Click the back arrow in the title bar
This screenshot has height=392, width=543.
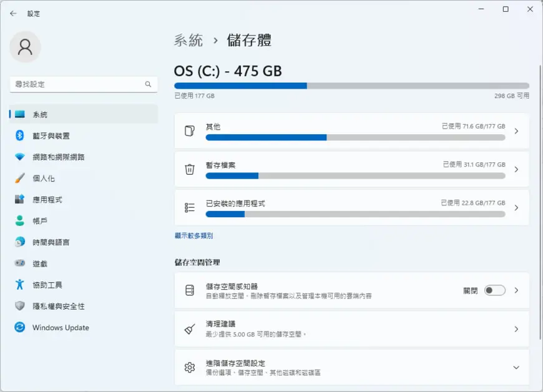pos(13,14)
